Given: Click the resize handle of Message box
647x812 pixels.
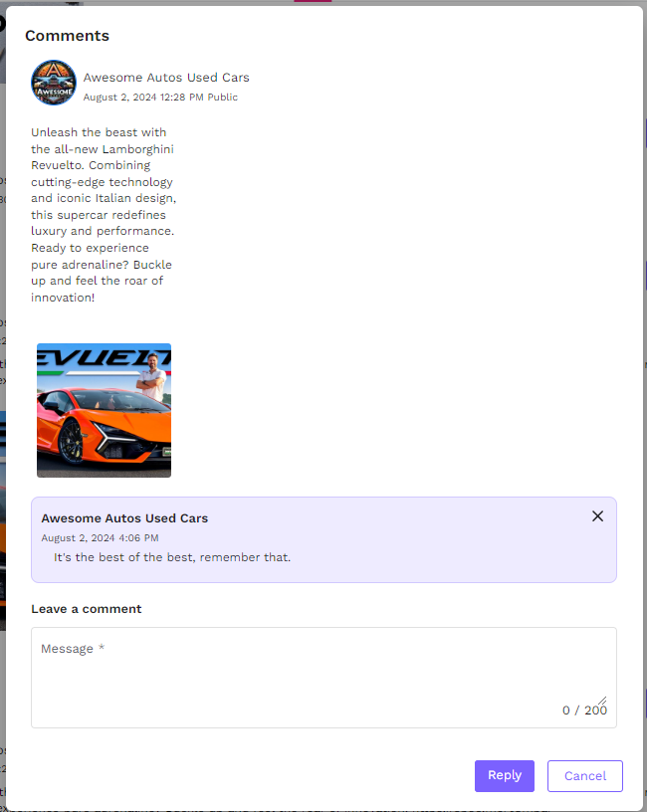Looking at the screenshot, I should (x=601, y=701).
